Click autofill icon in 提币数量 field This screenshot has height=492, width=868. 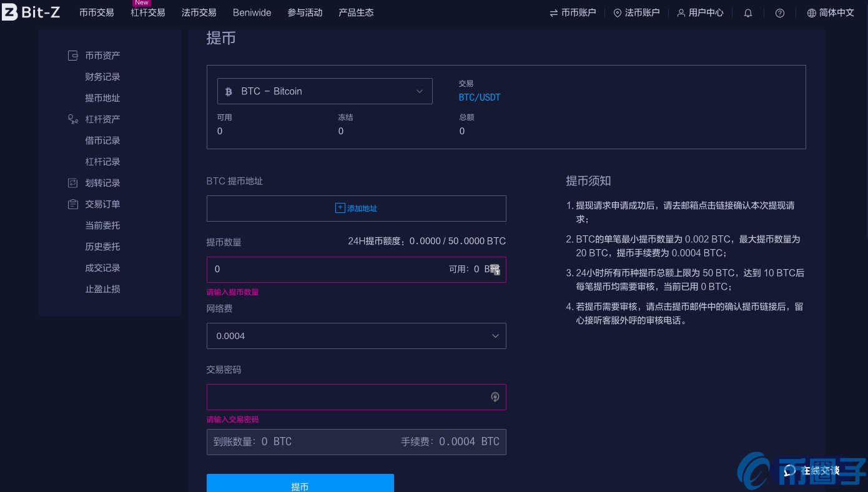(495, 270)
